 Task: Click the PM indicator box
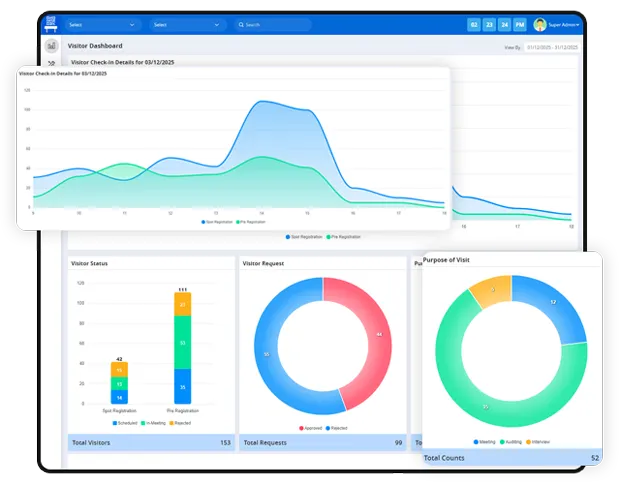click(x=520, y=25)
